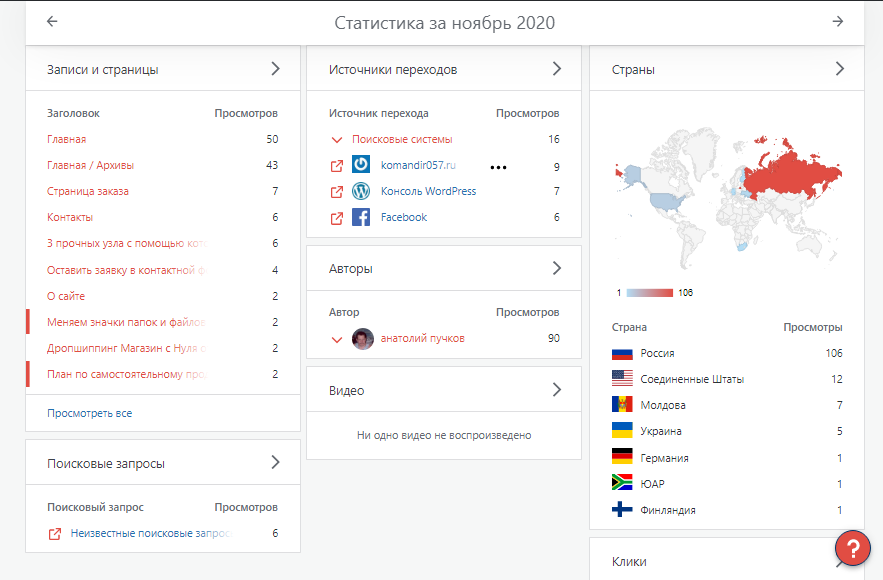Open external link icon for komandir057.ru
The height and width of the screenshot is (580, 883).
[337, 166]
